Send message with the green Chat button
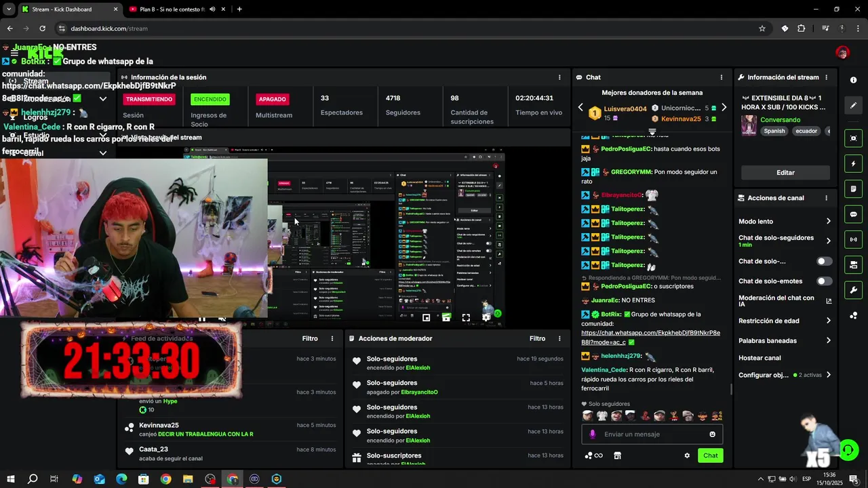This screenshot has width=868, height=488. [710, 455]
